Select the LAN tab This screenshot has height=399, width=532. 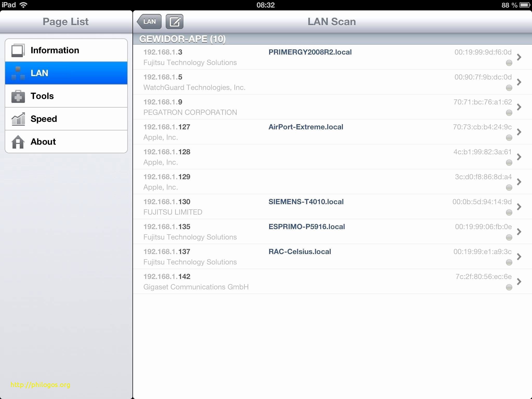65,73
